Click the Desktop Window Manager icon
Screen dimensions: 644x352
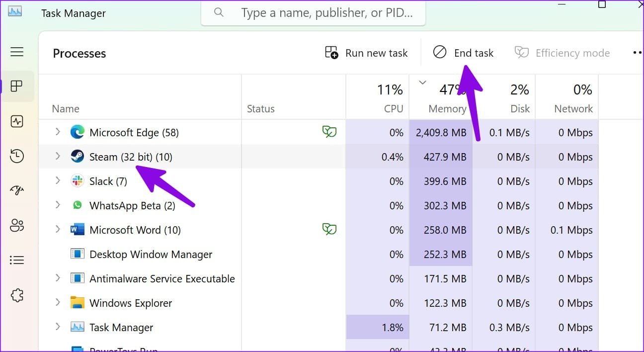(77, 254)
